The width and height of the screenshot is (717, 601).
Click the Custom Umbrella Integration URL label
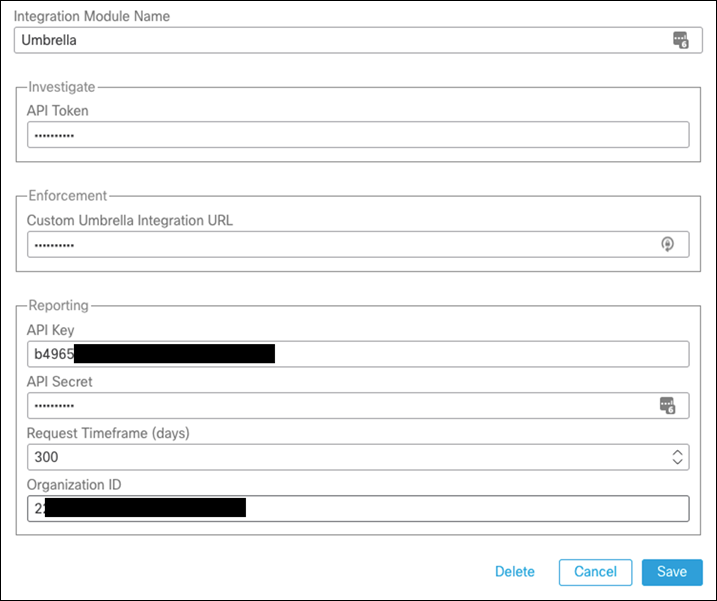pyautogui.click(x=130, y=220)
